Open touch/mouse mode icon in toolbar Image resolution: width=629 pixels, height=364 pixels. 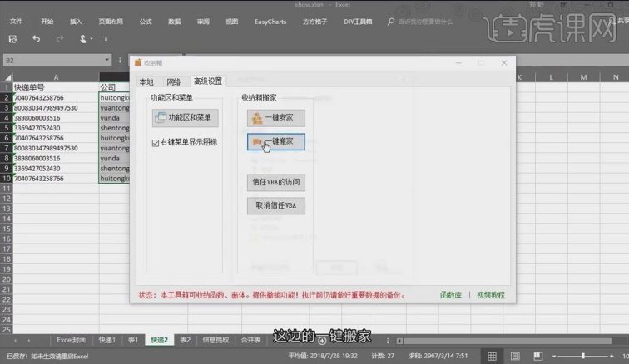coord(82,39)
